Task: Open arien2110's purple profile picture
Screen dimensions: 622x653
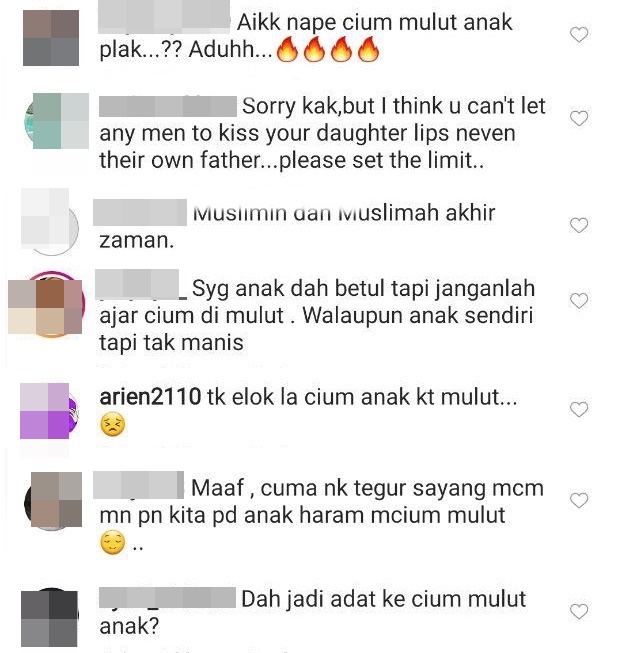Action: [x=47, y=411]
